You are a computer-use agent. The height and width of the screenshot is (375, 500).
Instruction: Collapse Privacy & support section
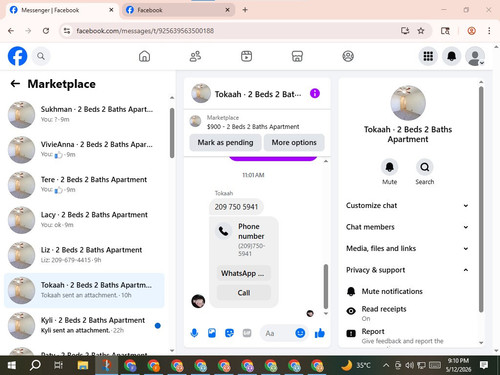tap(407, 270)
